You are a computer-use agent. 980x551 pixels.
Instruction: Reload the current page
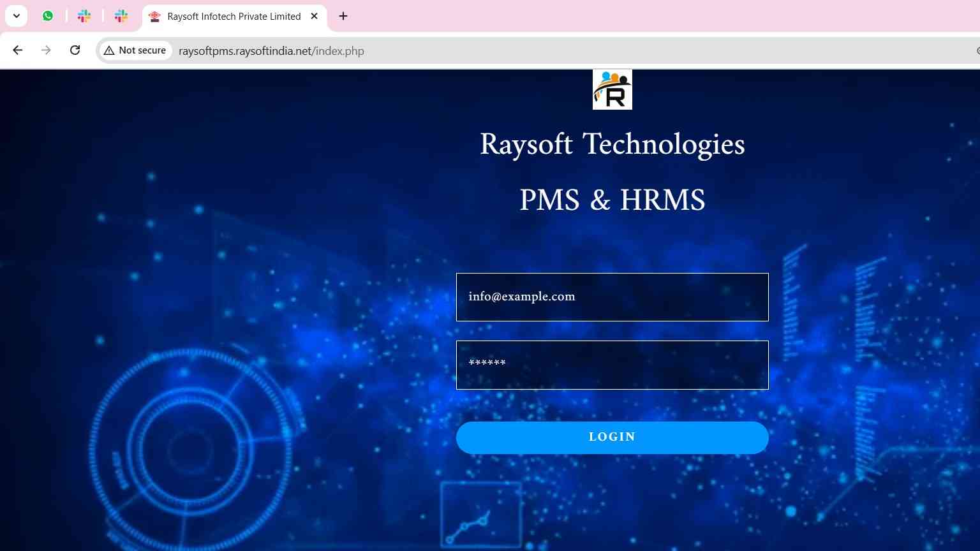point(75,50)
